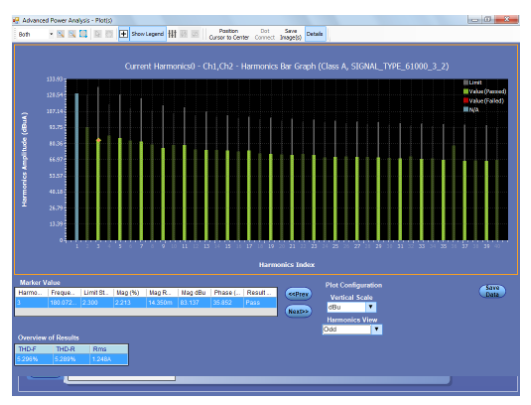Image resolution: width=531 pixels, height=405 pixels.
Task: Click the harmonic 39 green bar
Action: 487,200
